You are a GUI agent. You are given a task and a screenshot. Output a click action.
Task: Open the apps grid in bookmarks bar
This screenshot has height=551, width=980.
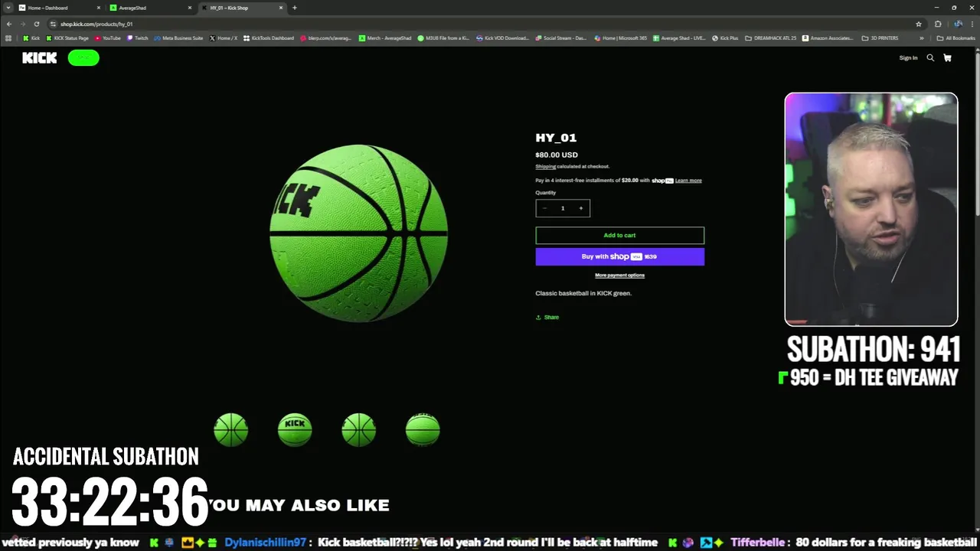[x=8, y=37]
